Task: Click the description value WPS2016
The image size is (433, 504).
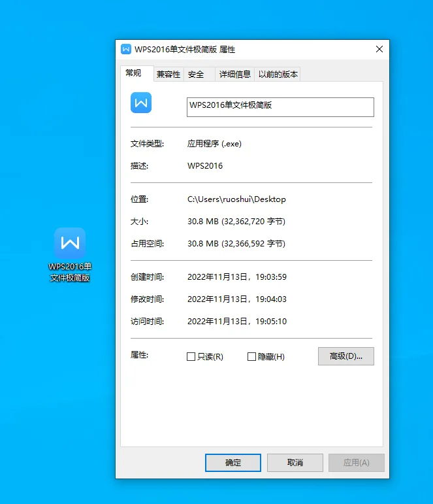Action: coord(205,166)
